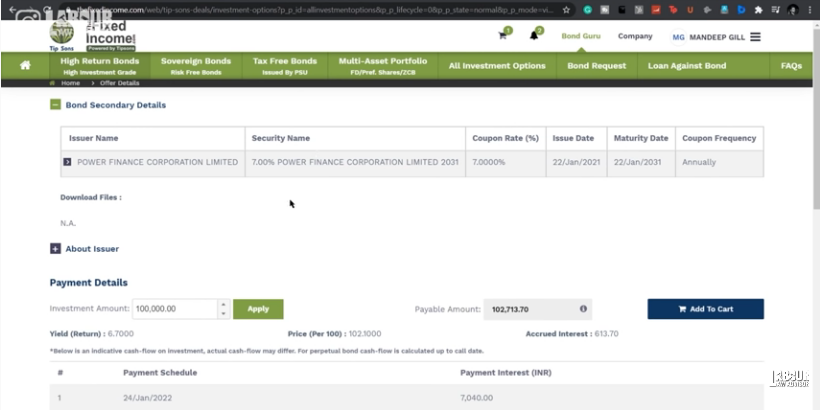Image resolution: width=820 pixels, height=410 pixels.
Task: Open Bond Request menu
Action: [x=597, y=66]
